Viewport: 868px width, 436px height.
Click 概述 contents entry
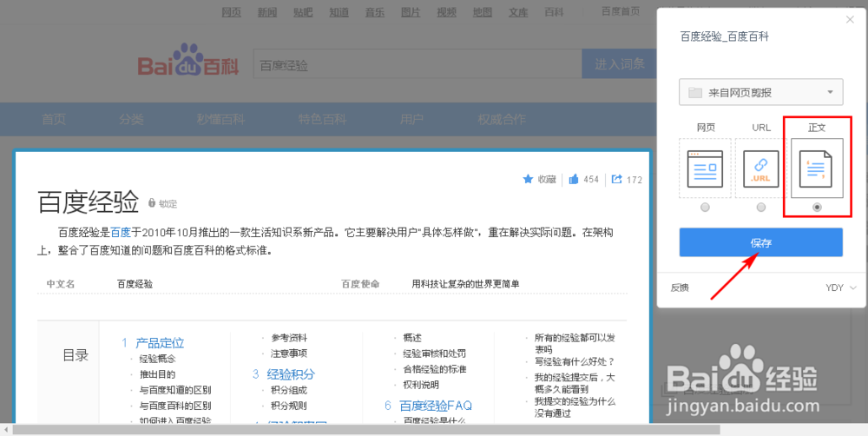pyautogui.click(x=412, y=337)
